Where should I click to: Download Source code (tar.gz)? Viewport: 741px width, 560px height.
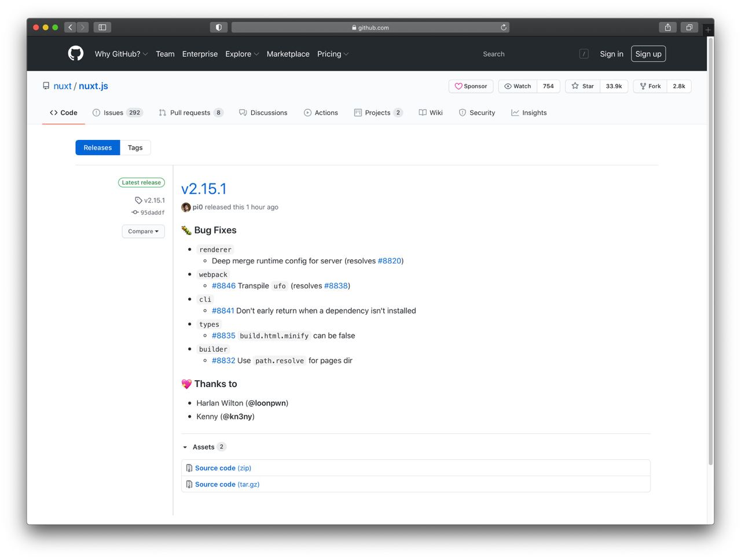click(x=227, y=484)
